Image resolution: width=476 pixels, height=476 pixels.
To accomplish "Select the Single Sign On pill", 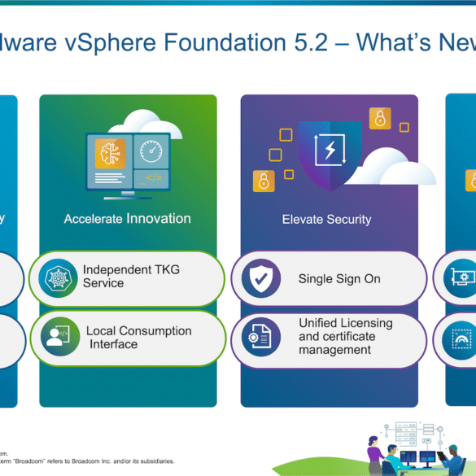I will tap(329, 278).
